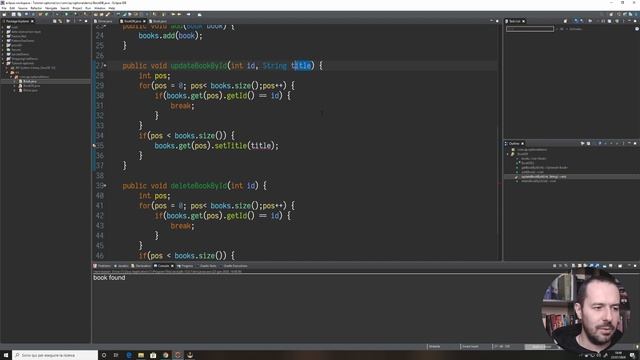Viewport: 640px width, 360px height.
Task: Toggle Link with Editor in Package Explorer
Action: (60, 21)
